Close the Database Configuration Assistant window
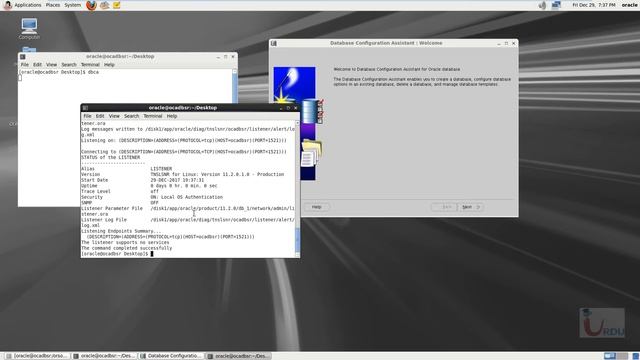Image resolution: width=640 pixels, height=360 pixels. tap(514, 43)
